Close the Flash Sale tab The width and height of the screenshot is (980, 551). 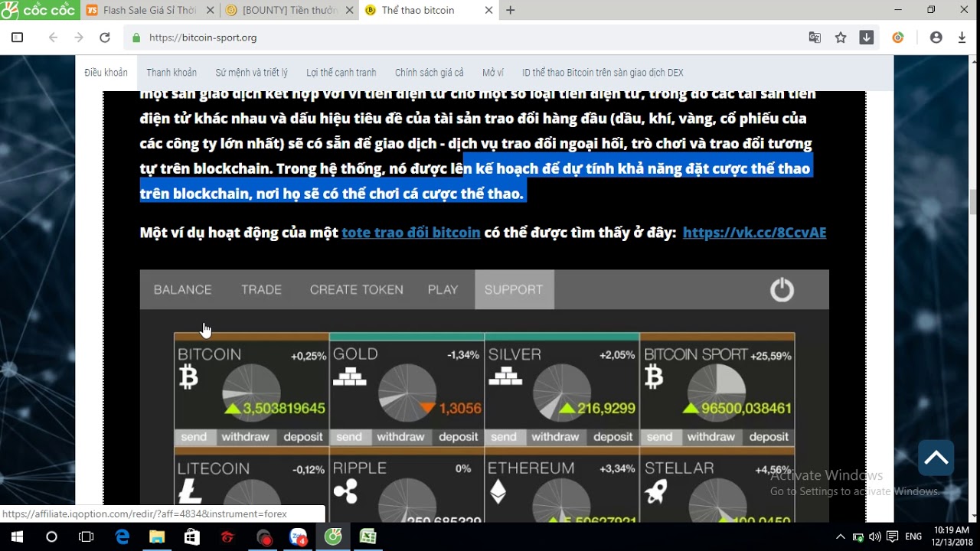point(208,10)
